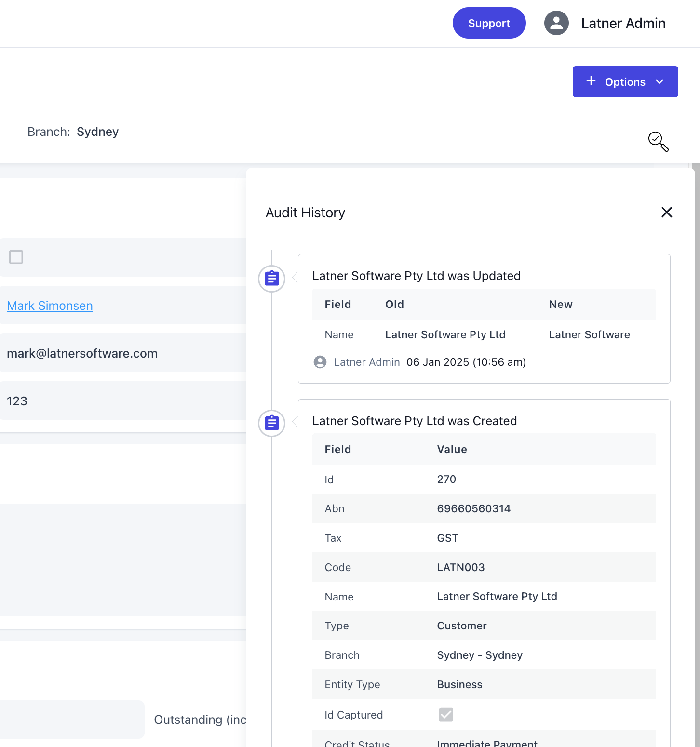Expand the Options dropdown button
The height and width of the screenshot is (747, 700).
pos(625,82)
